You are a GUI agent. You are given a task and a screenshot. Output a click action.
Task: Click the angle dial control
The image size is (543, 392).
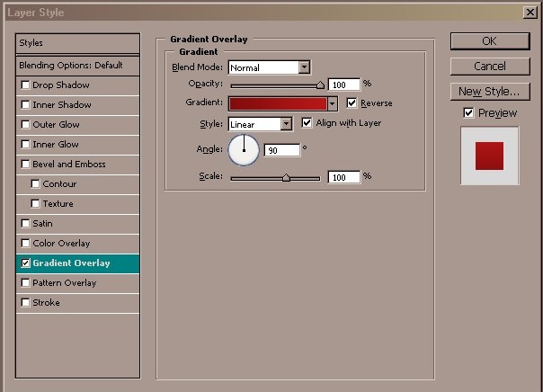(244, 150)
